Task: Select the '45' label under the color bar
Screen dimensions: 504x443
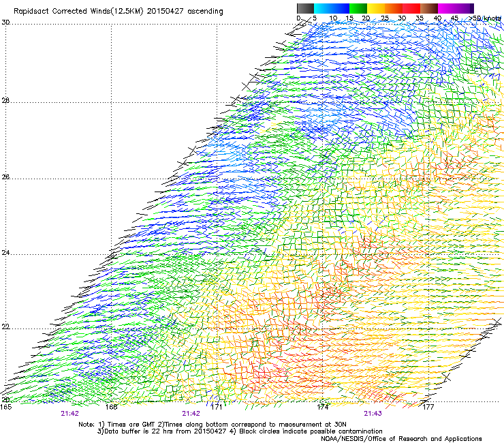Action: [x=454, y=18]
